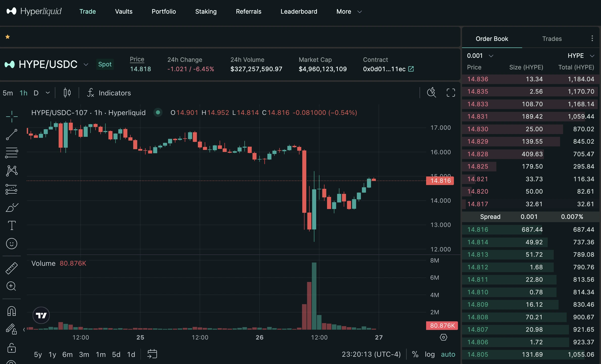
Task: Switch to the Trades tab
Action: [x=552, y=39]
